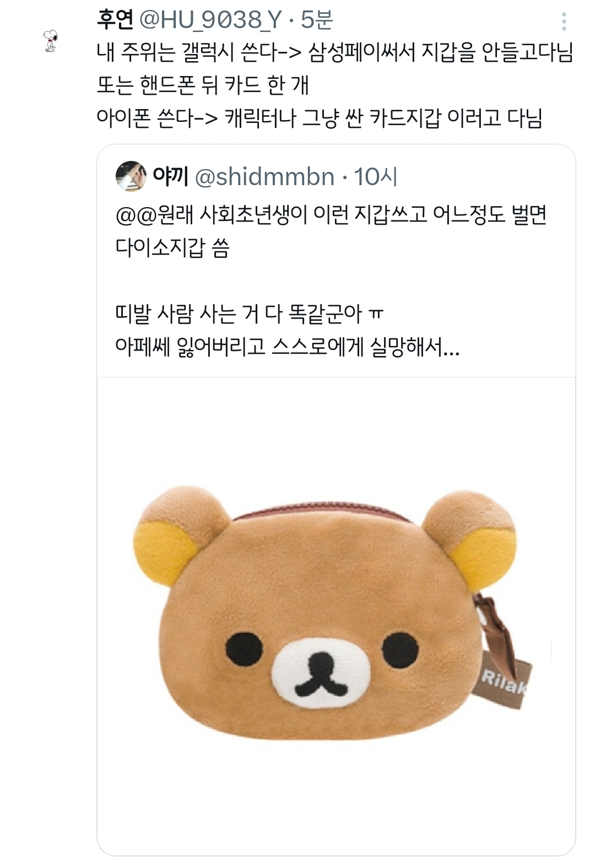
Task: Visit the @HU_9038_Y handle
Action: click(210, 20)
